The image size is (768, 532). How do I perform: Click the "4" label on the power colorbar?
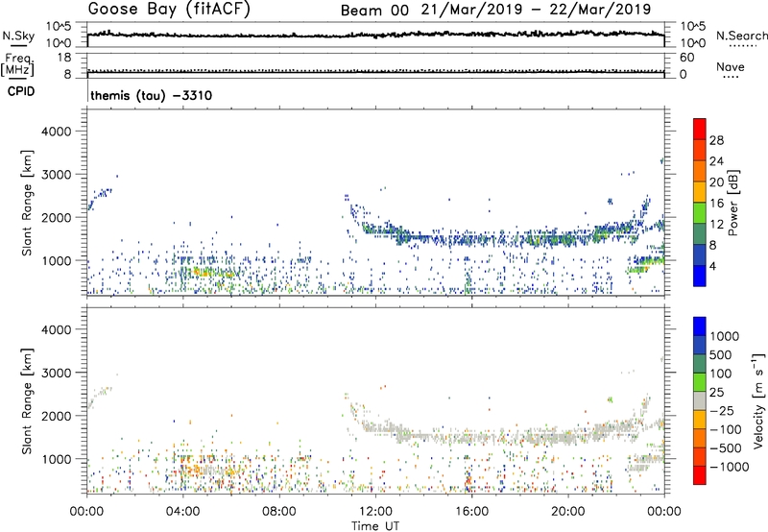713,267
